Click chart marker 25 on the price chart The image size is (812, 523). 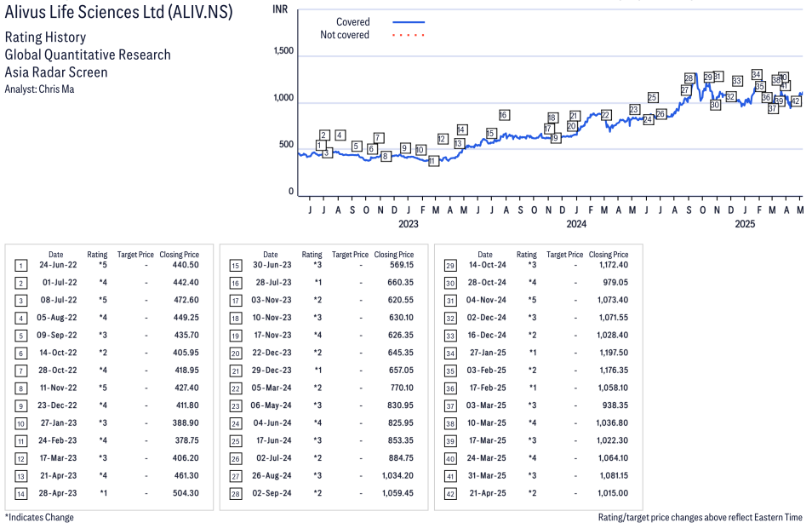653,97
